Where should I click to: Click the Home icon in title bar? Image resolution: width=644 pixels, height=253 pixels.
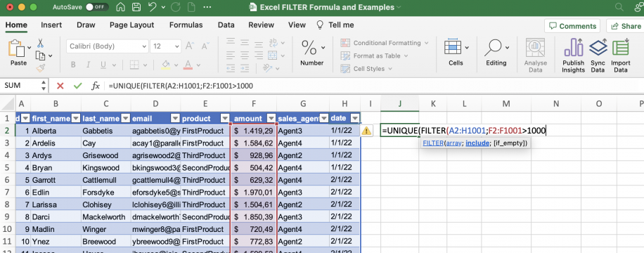point(121,7)
